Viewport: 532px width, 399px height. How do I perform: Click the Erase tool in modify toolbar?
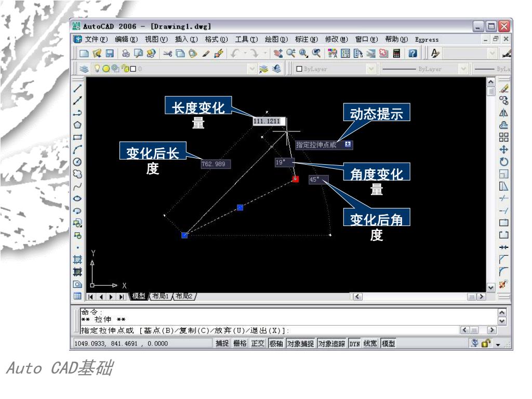tap(504, 88)
